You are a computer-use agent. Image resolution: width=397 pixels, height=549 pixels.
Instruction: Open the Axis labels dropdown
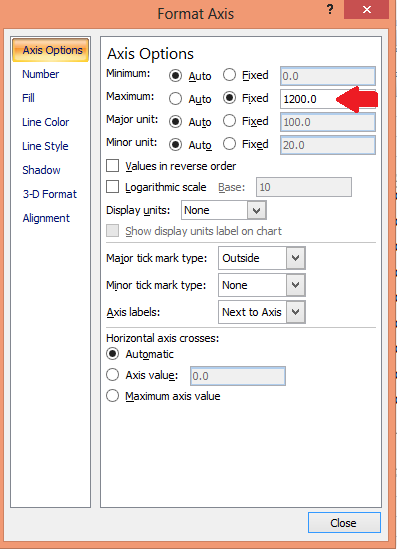tap(295, 312)
